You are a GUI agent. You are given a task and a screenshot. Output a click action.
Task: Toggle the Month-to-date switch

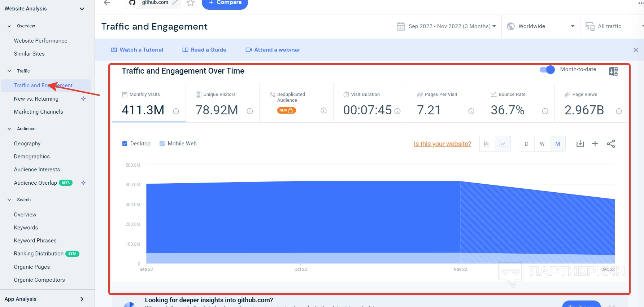pyautogui.click(x=547, y=70)
